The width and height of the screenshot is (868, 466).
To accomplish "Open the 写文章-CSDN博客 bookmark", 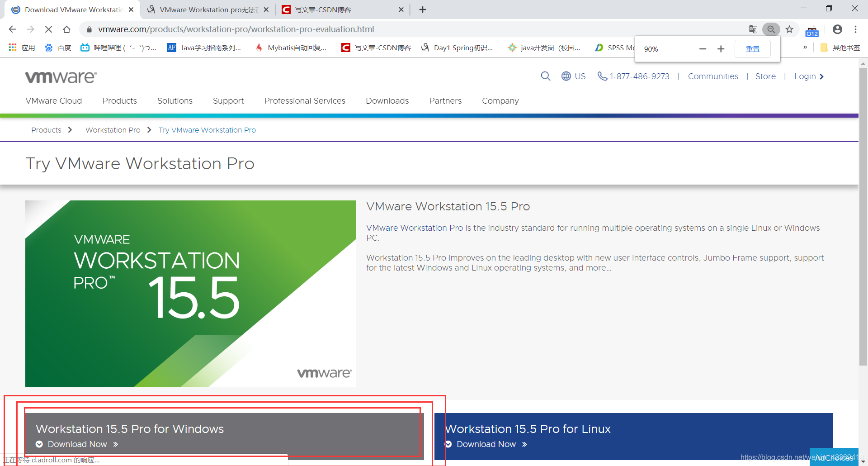I will 376,48.
